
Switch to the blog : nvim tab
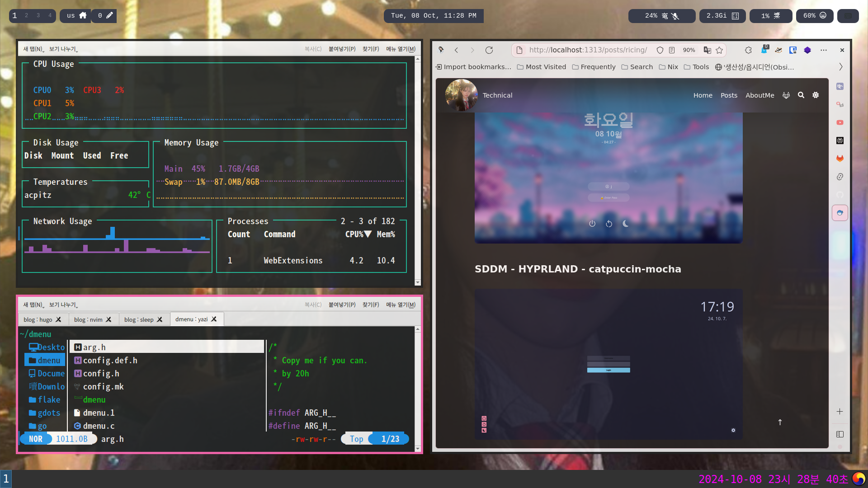tap(89, 319)
